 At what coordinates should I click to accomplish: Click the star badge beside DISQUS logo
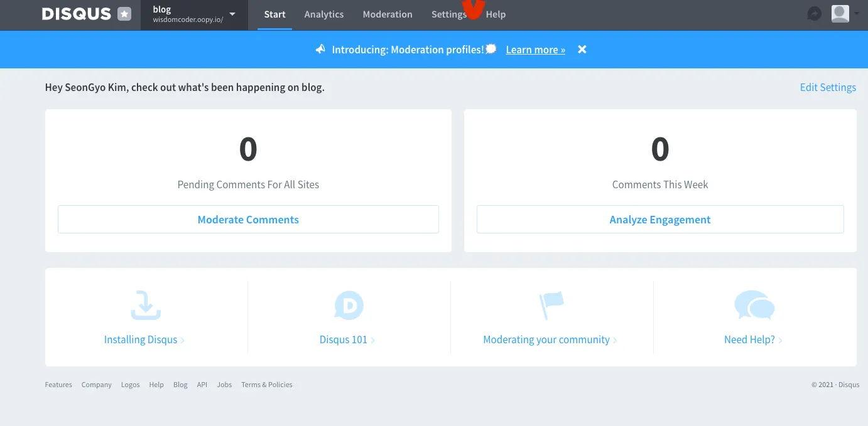124,14
